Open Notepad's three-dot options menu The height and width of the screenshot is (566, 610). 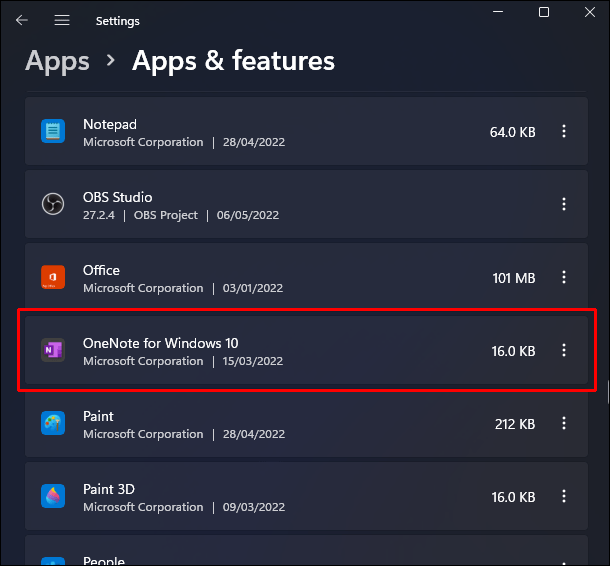pyautogui.click(x=564, y=131)
